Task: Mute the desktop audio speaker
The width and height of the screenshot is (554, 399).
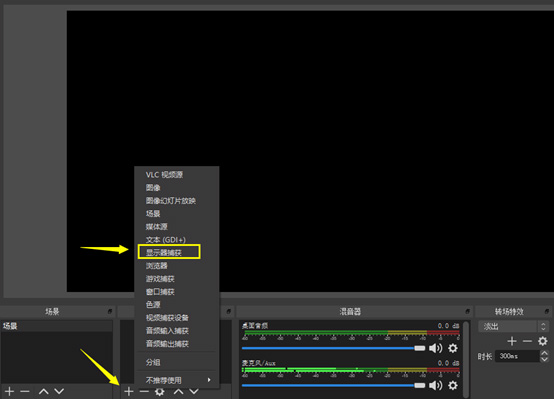Action: (x=436, y=348)
